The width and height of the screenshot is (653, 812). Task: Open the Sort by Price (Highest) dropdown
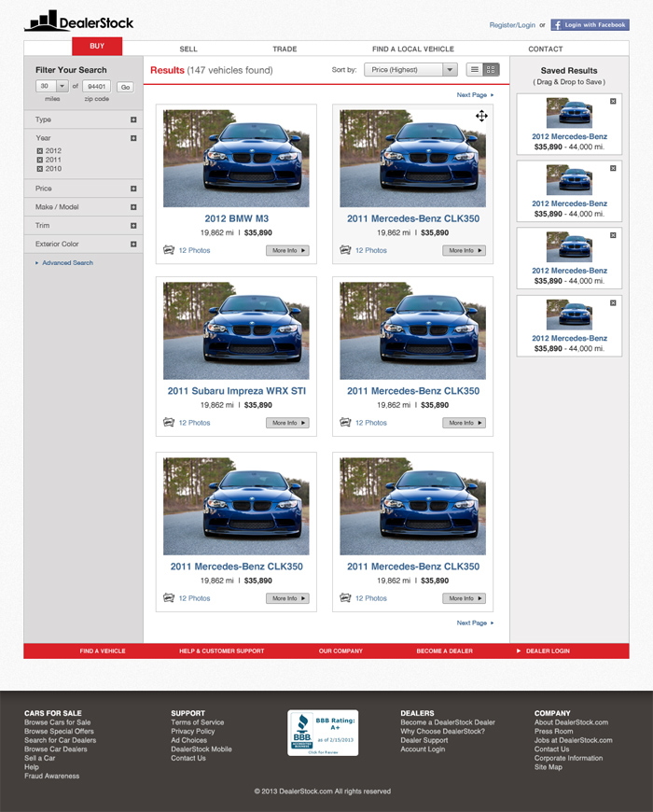coord(410,69)
